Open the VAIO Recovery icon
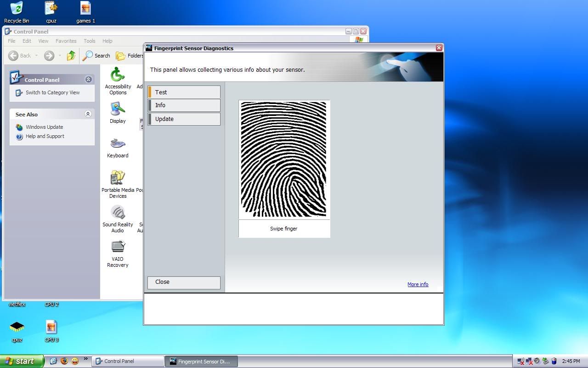Viewport: 588px width, 368px height. (x=118, y=253)
